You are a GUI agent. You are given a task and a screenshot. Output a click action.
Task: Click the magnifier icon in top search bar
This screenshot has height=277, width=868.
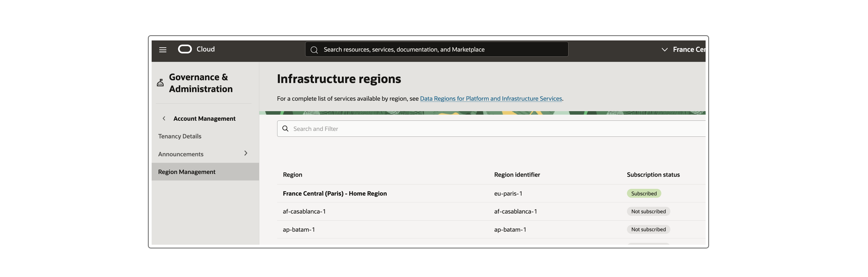pos(314,50)
